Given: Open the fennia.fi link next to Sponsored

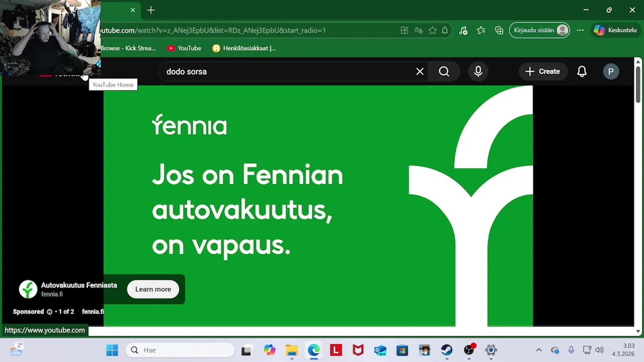Looking at the screenshot, I should click(93, 312).
